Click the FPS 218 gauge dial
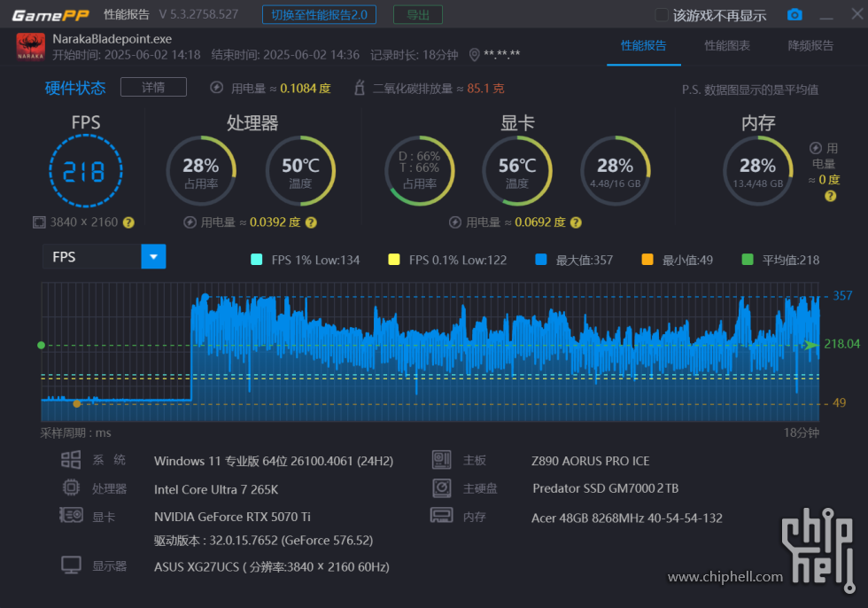 pyautogui.click(x=85, y=171)
